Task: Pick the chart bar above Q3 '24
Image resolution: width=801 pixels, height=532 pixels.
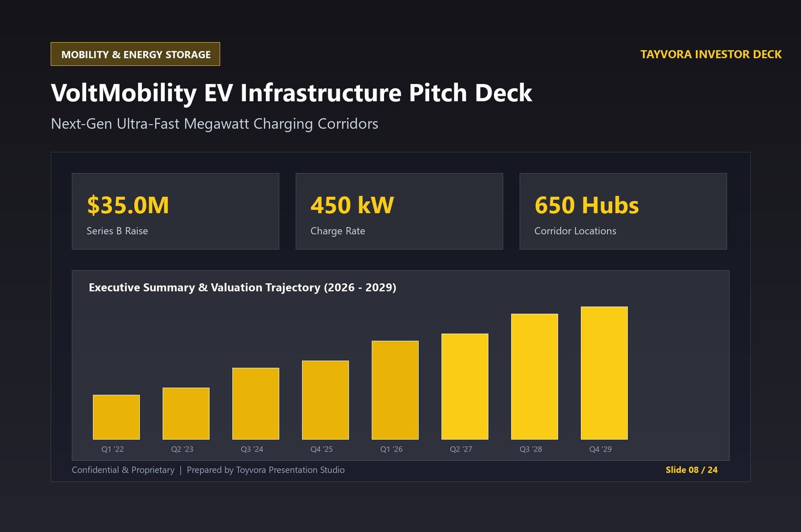Action: tap(256, 404)
